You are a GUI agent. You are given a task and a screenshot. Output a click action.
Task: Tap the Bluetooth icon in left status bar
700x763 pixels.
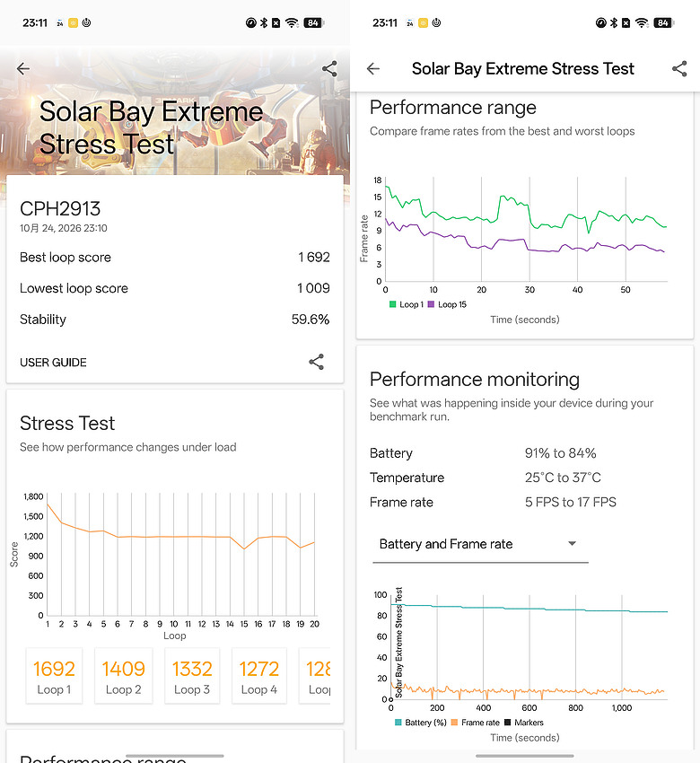[x=264, y=22]
